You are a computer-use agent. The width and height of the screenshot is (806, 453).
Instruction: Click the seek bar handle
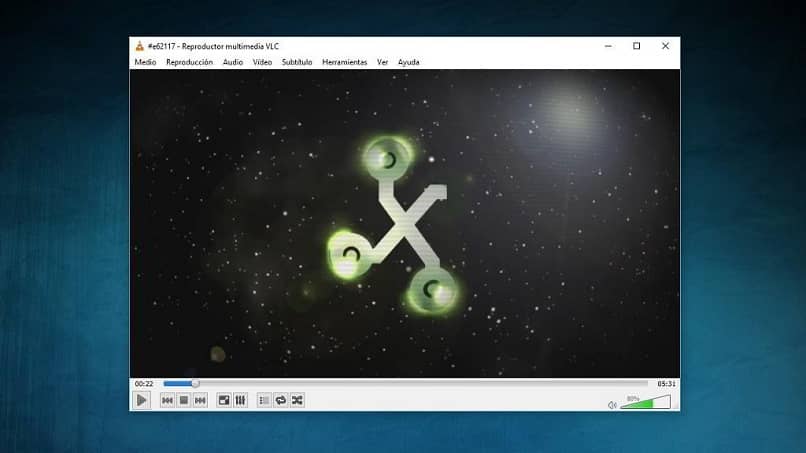pos(195,384)
